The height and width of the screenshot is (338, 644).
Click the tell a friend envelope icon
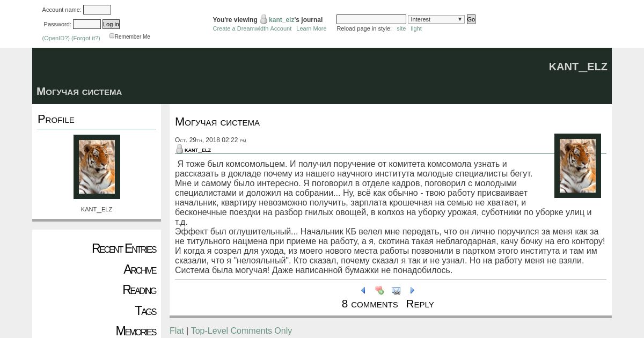pos(396,291)
